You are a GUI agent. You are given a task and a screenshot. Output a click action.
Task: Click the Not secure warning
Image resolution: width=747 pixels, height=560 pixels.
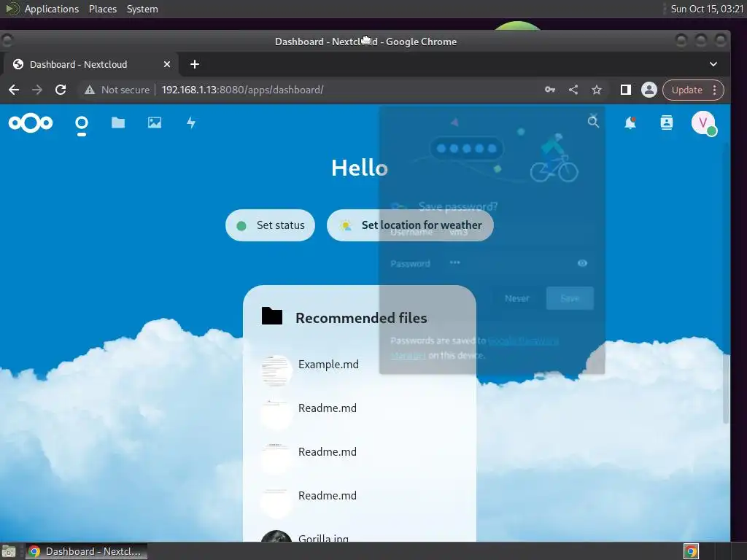point(117,90)
